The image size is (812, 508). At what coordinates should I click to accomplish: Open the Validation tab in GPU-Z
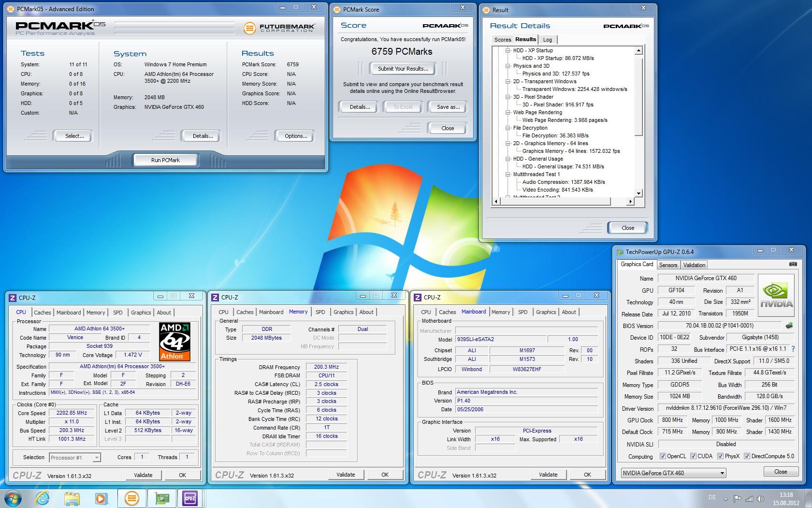(x=694, y=265)
